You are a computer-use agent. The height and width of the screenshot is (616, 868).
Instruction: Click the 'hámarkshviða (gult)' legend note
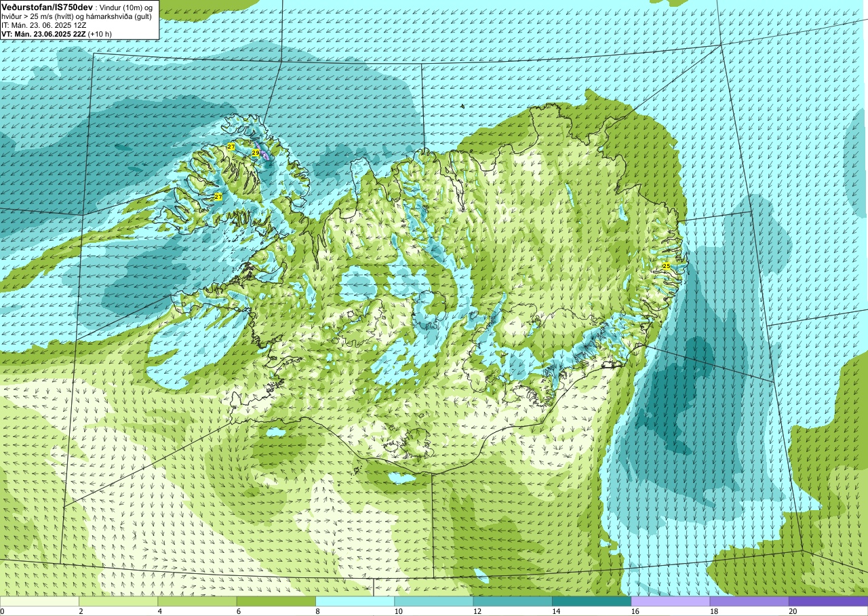[120, 16]
